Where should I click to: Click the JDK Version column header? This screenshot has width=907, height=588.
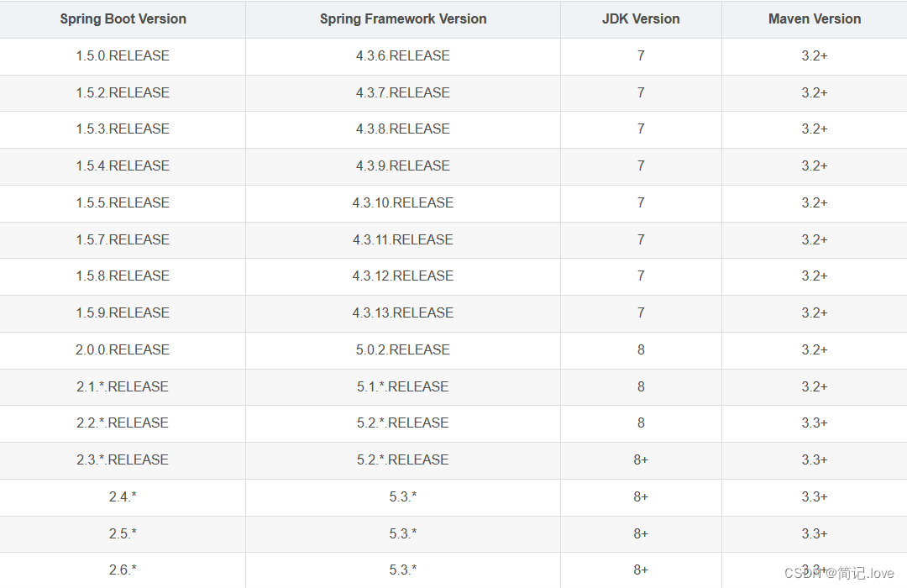pyautogui.click(x=641, y=19)
